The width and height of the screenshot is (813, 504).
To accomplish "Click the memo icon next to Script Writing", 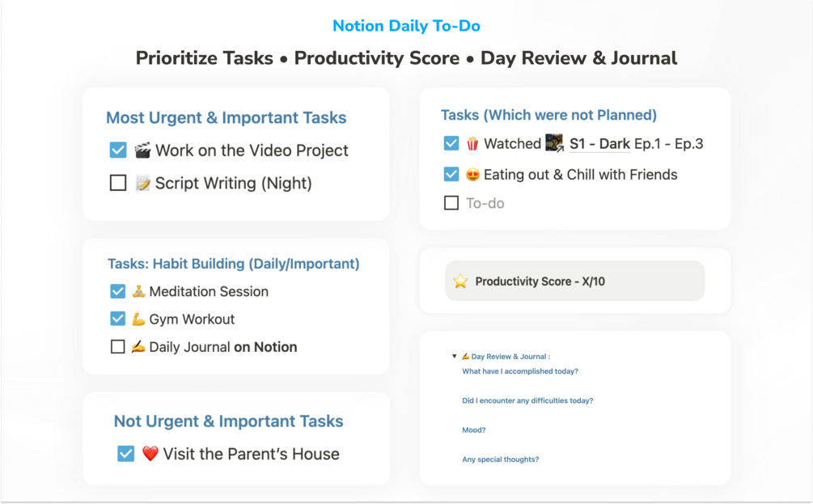I will [142, 184].
